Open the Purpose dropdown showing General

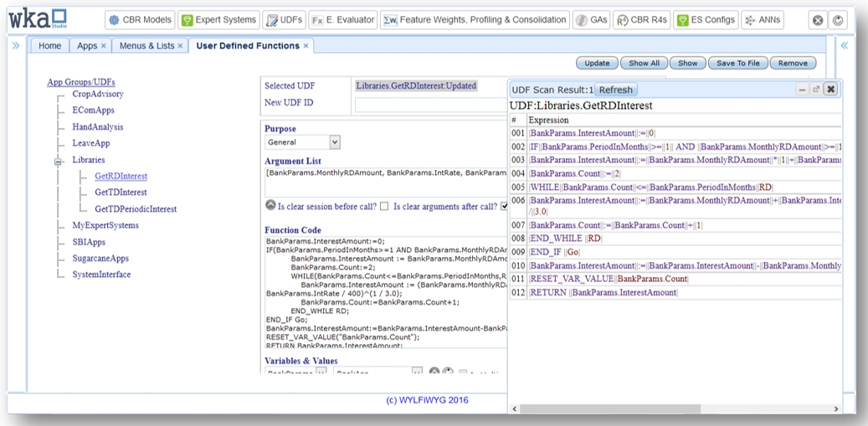302,142
